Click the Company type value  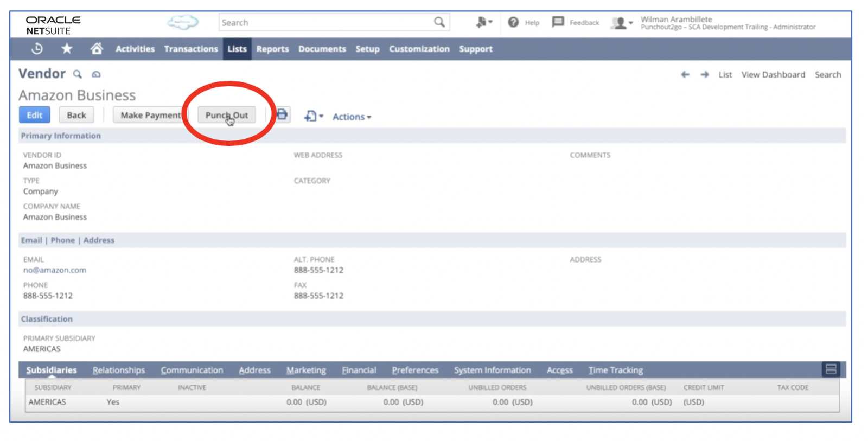coord(40,191)
